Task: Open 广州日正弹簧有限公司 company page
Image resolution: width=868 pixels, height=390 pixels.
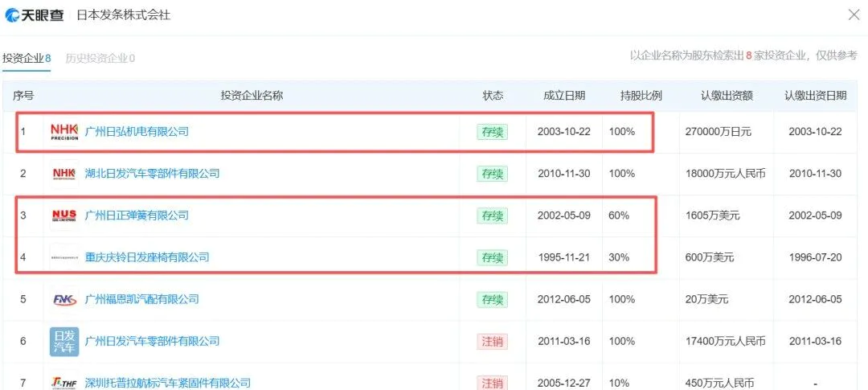Action: click(137, 216)
